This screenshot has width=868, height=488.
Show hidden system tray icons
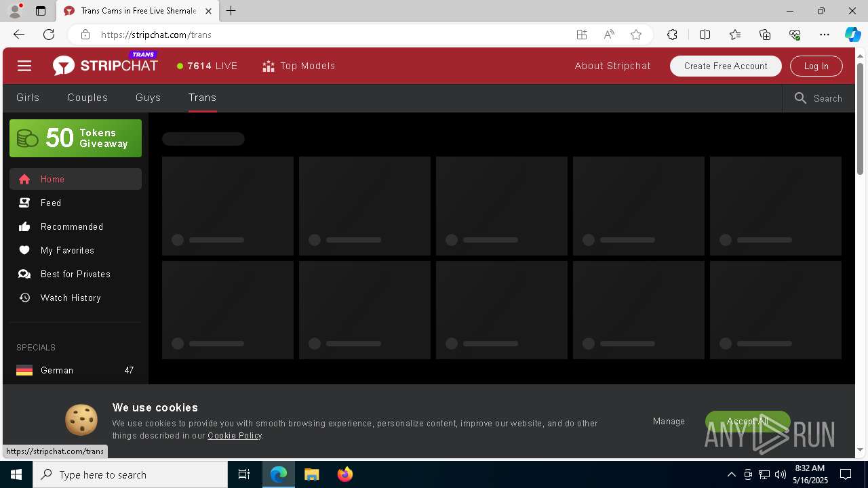tap(731, 474)
